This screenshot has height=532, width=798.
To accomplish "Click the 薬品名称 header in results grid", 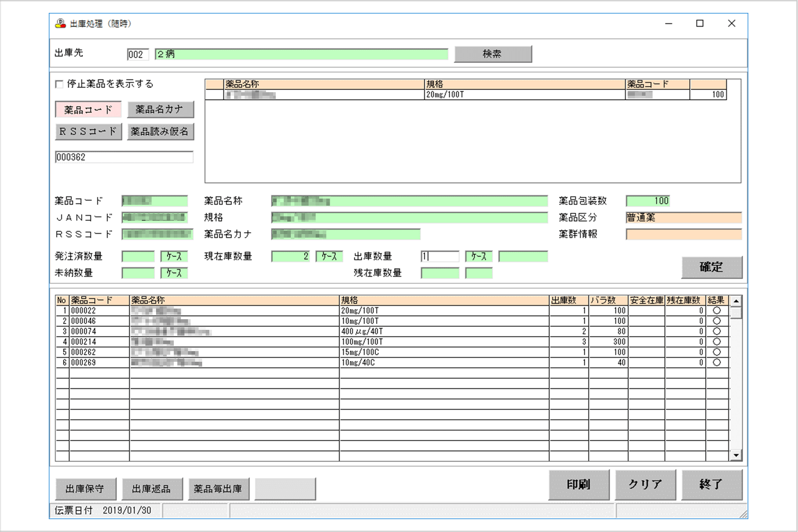I will tap(324, 84).
